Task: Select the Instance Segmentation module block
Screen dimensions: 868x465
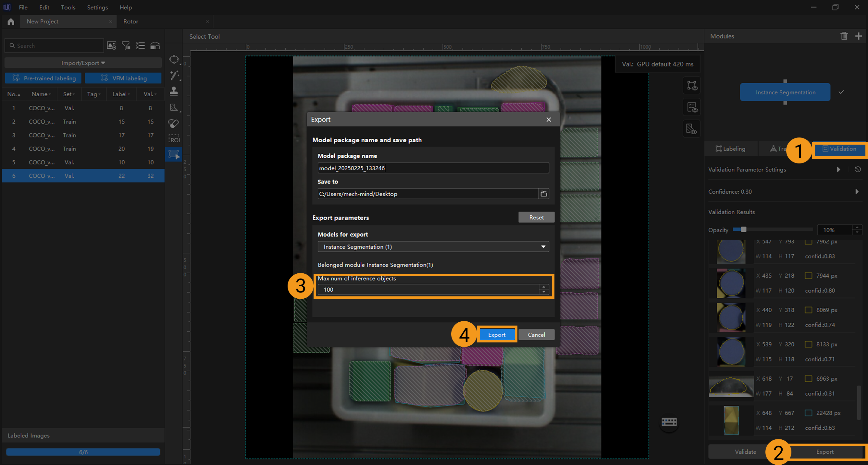Action: click(x=785, y=92)
